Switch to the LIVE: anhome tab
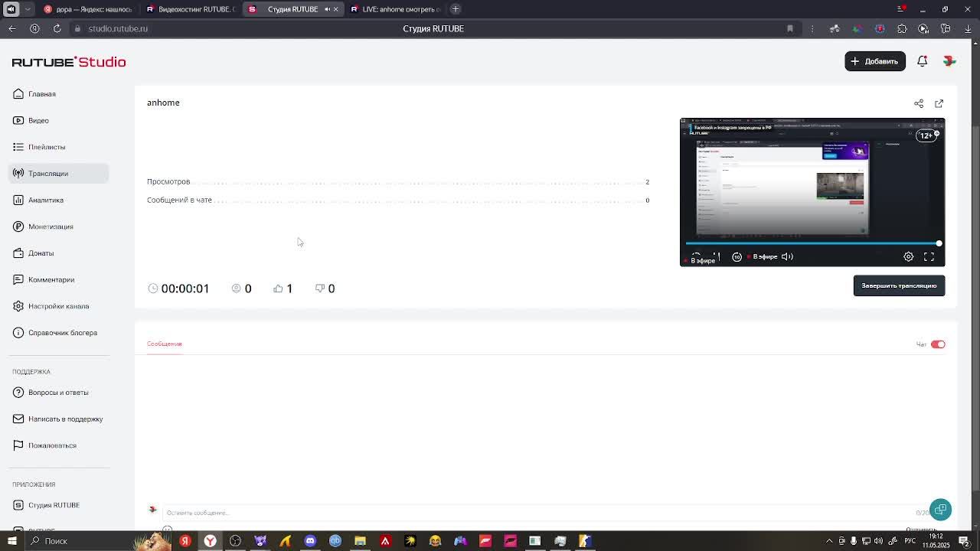 pyautogui.click(x=396, y=9)
